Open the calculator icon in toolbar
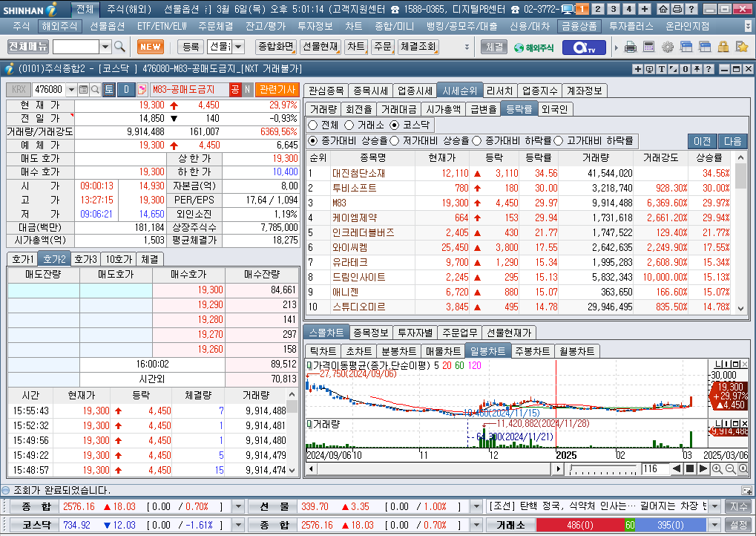Viewport: 756px width, 536px height. coord(649,47)
